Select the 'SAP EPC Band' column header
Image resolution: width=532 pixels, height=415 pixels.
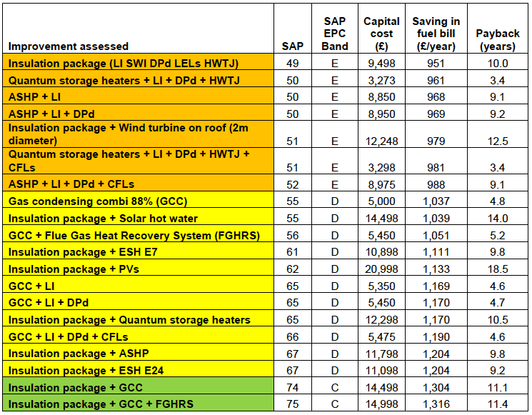click(x=334, y=34)
